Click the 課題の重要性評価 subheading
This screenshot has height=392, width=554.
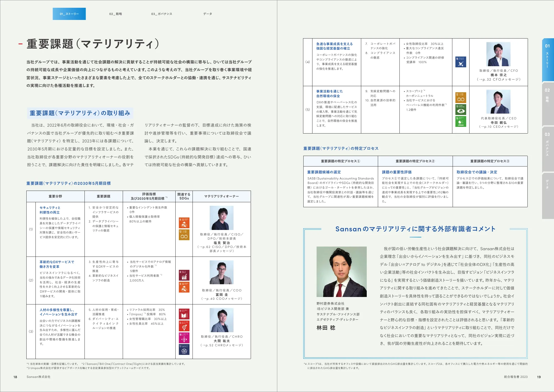(x=397, y=172)
